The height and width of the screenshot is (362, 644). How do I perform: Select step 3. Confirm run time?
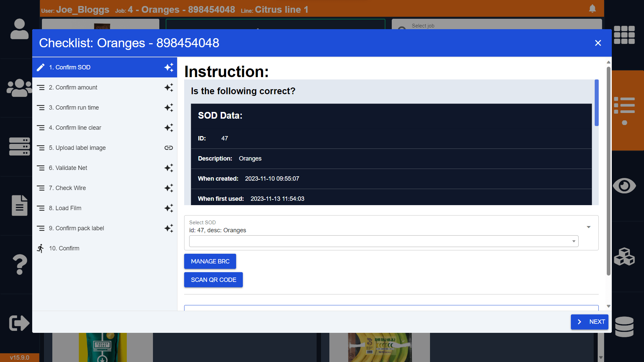[105, 108]
